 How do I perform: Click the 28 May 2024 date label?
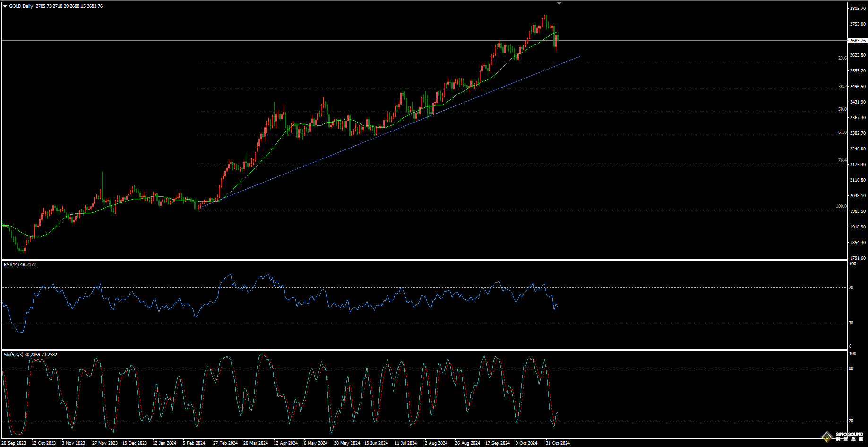click(346, 443)
